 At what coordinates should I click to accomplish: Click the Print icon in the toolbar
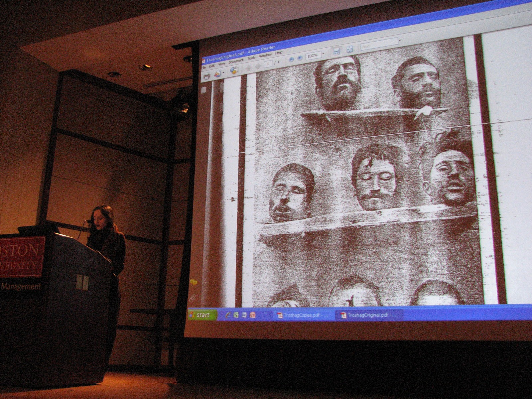pos(206,76)
